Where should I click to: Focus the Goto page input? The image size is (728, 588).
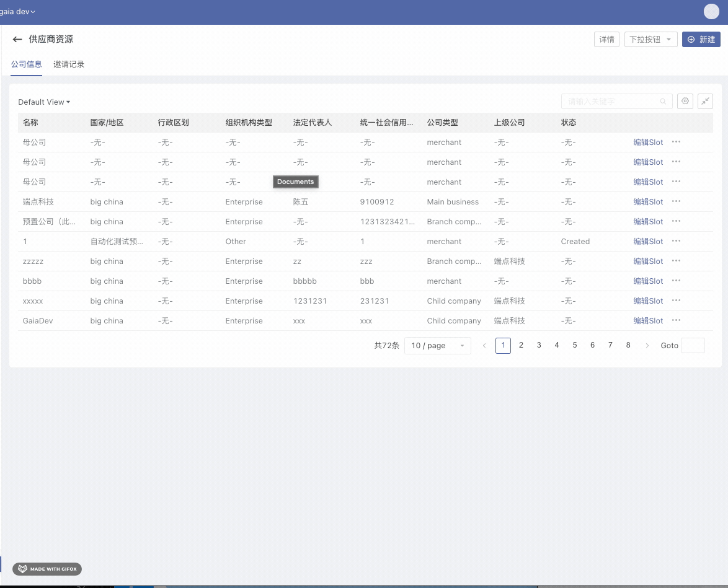coord(693,345)
